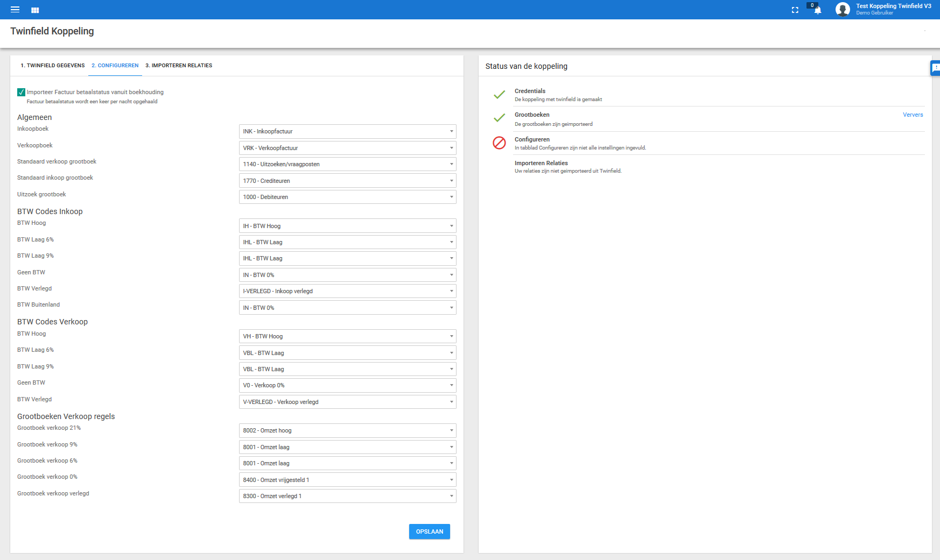940x560 pixels.
Task: Expand Standaard inkoop grootboek dropdown
Action: point(348,181)
